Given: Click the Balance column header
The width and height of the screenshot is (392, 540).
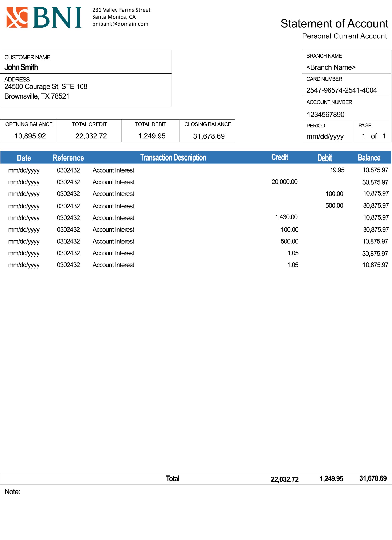Looking at the screenshot, I should pos(369,158).
